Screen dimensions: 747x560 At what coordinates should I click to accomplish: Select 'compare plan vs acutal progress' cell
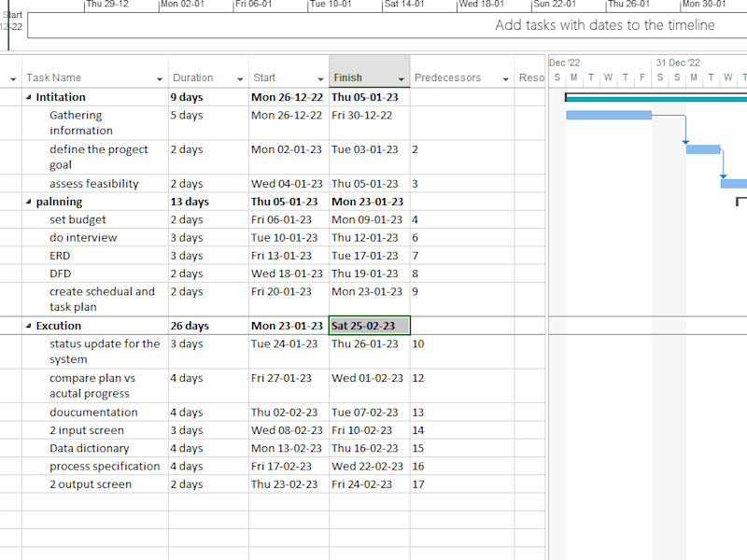pos(95,385)
